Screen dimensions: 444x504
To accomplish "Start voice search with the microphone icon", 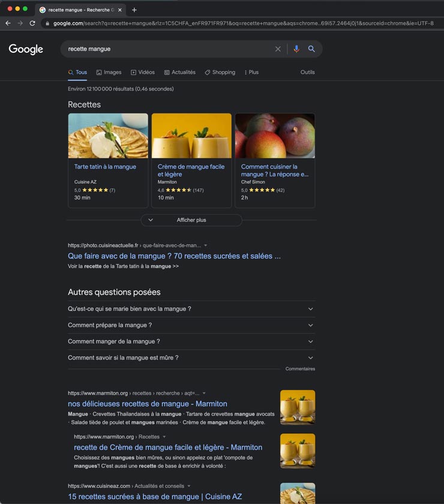I will click(x=296, y=49).
